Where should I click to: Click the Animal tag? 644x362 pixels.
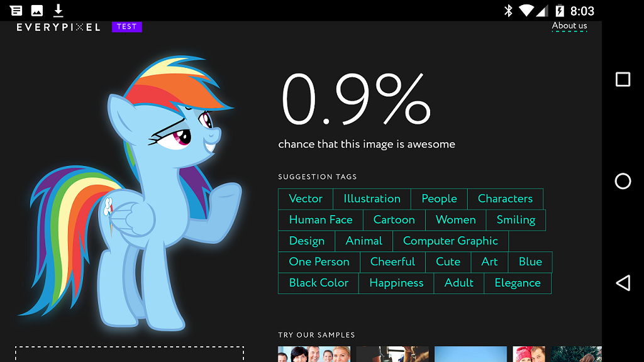[x=364, y=241]
